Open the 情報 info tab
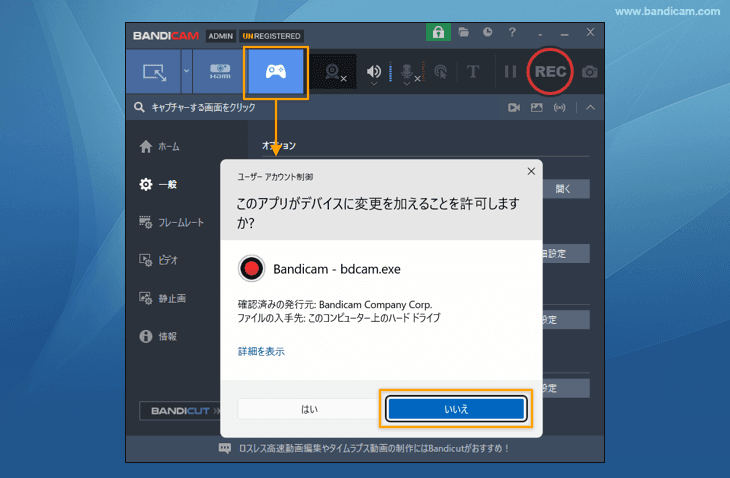 [158, 336]
